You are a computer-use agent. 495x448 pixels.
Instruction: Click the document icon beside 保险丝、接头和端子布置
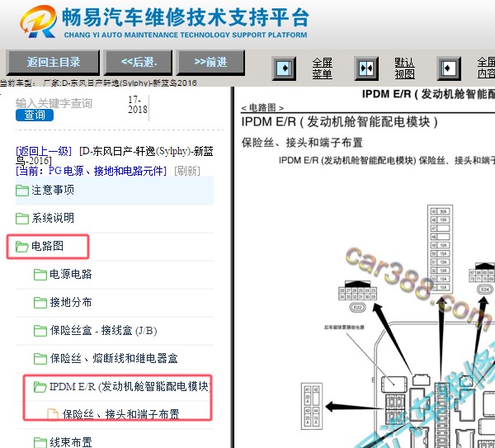point(53,414)
